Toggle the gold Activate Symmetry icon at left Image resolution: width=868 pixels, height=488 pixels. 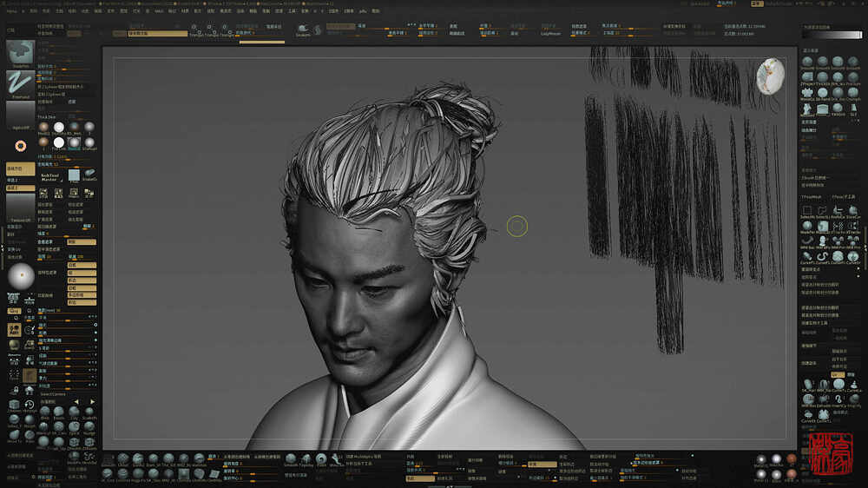click(x=14, y=330)
